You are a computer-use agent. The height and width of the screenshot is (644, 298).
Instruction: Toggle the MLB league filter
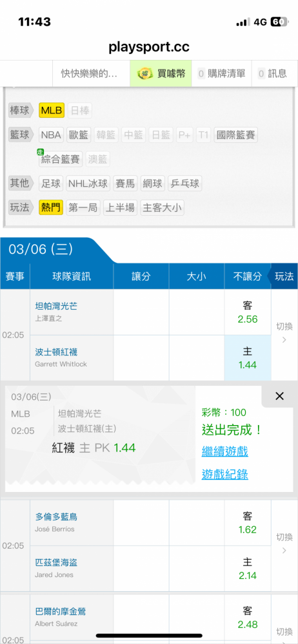52,111
